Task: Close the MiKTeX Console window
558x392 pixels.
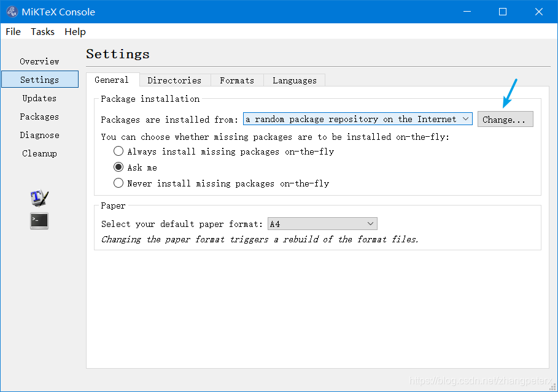Action: tap(539, 12)
